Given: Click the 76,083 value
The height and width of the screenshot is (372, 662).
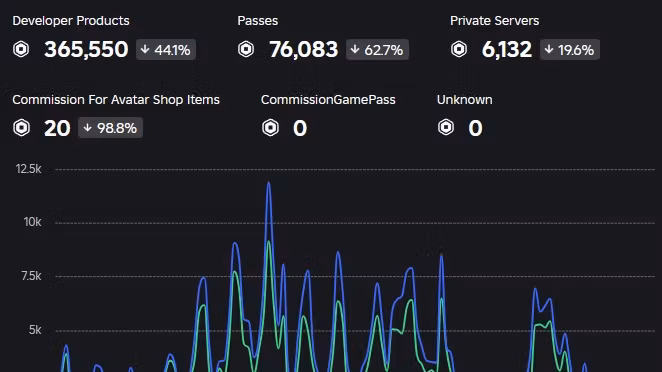Looking at the screenshot, I should click(304, 49).
